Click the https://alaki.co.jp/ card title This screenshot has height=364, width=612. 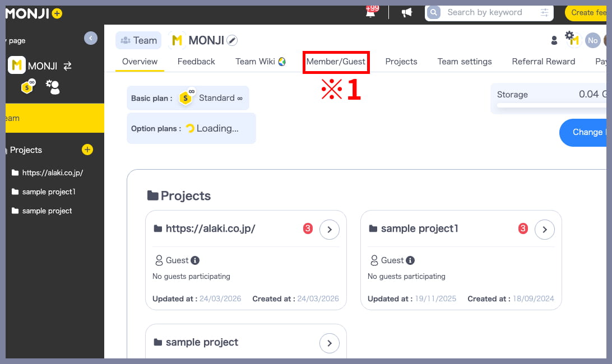click(x=210, y=228)
